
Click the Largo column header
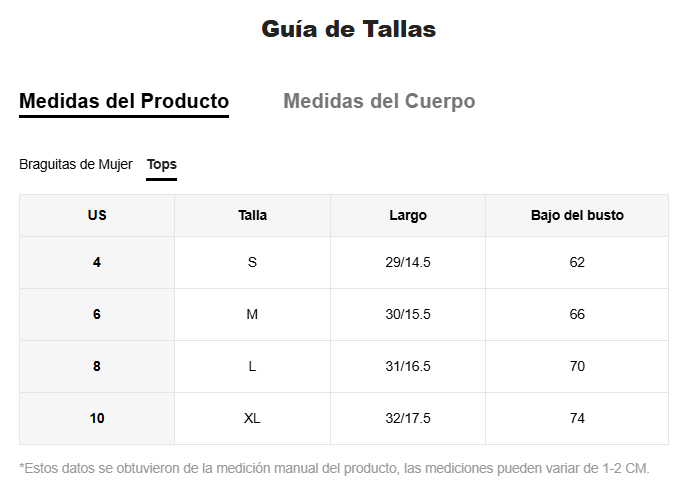point(408,215)
